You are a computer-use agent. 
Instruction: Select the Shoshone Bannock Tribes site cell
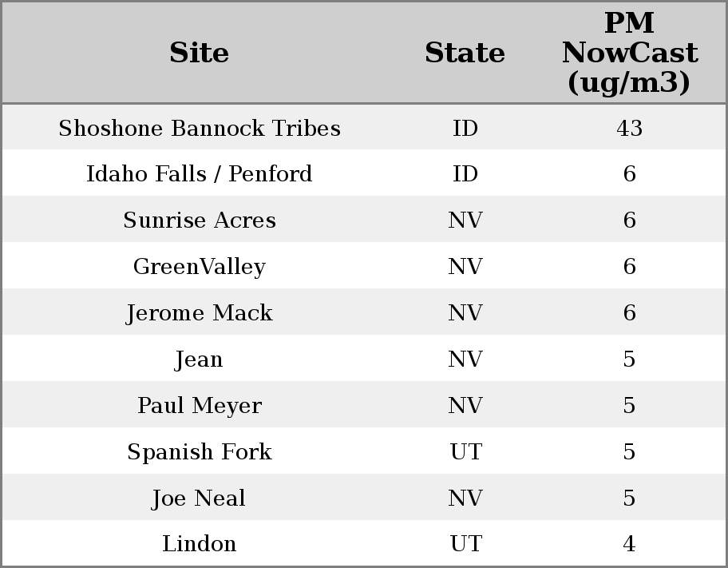pyautogui.click(x=200, y=129)
